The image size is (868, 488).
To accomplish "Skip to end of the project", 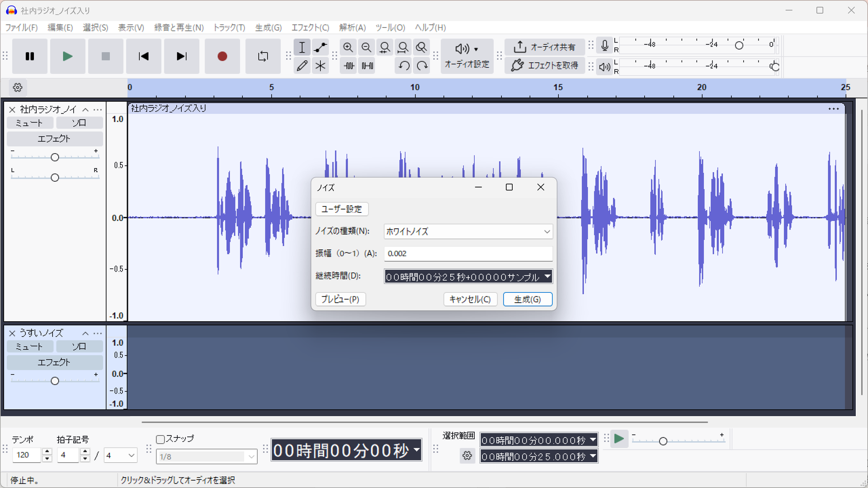I will [x=182, y=56].
